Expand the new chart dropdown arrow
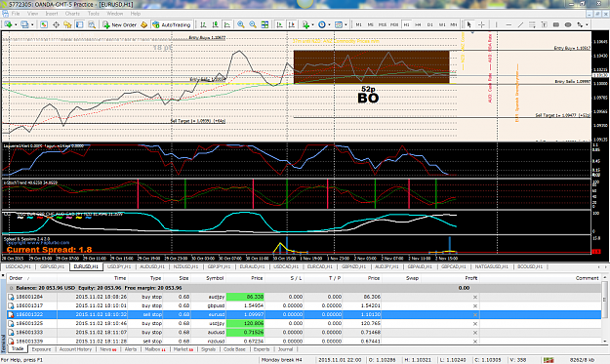This screenshot has width=610, height=364. coord(16,24)
